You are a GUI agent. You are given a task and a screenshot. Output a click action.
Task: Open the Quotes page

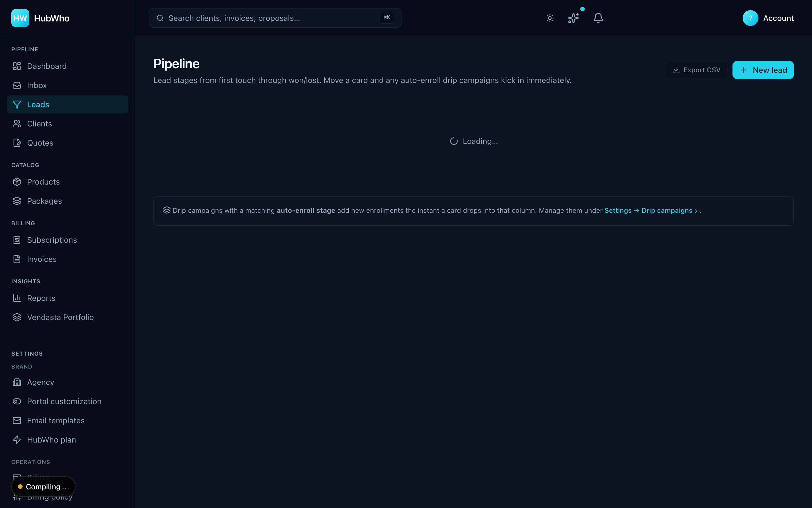67,143
